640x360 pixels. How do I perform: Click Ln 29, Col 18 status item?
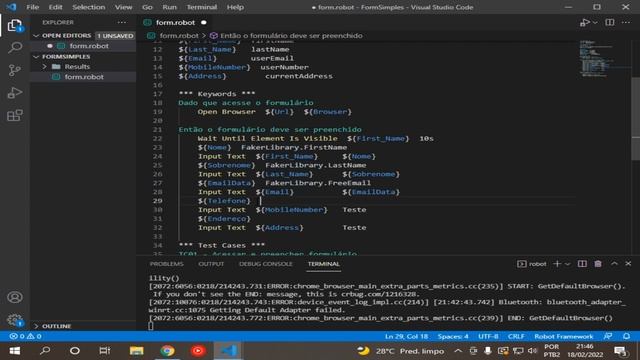click(407, 336)
